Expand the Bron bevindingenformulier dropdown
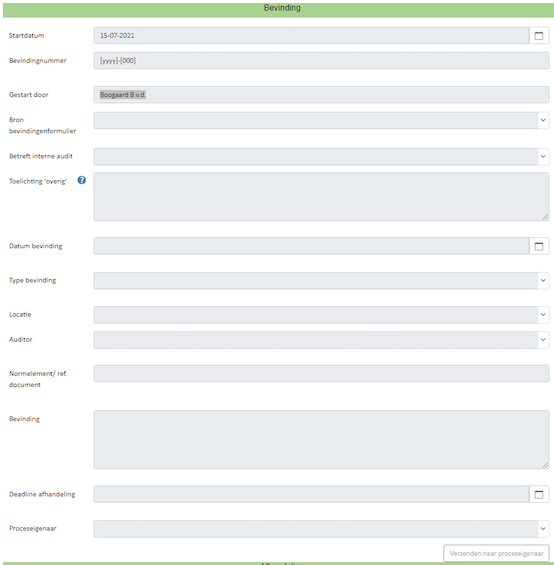 [x=543, y=120]
